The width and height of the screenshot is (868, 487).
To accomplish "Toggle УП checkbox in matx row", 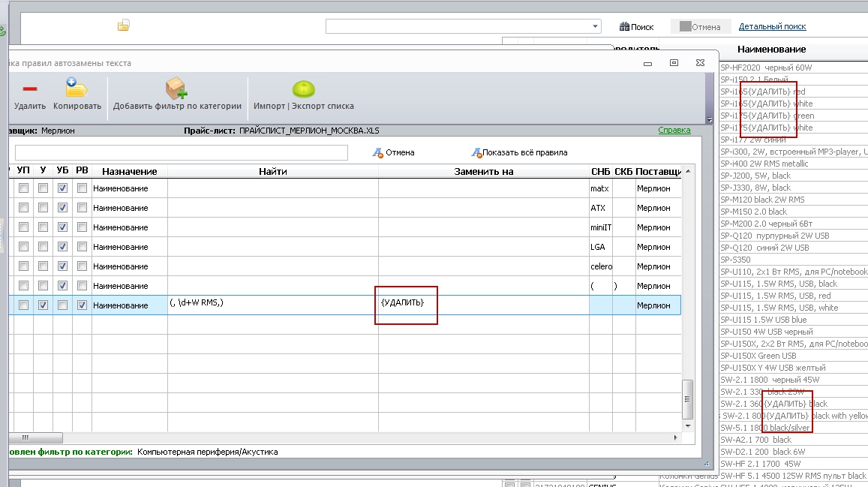I will 23,188.
